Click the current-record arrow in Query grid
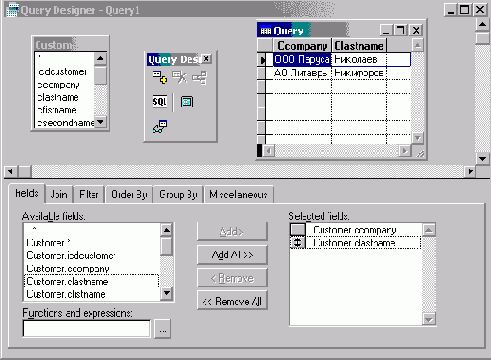This screenshot has width=491, height=360. 262,60
